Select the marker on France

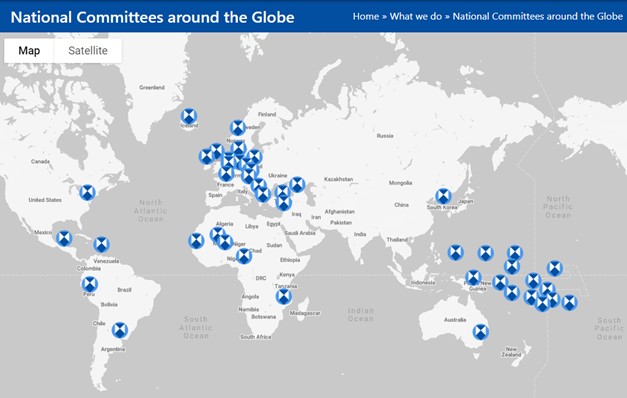[226, 174]
